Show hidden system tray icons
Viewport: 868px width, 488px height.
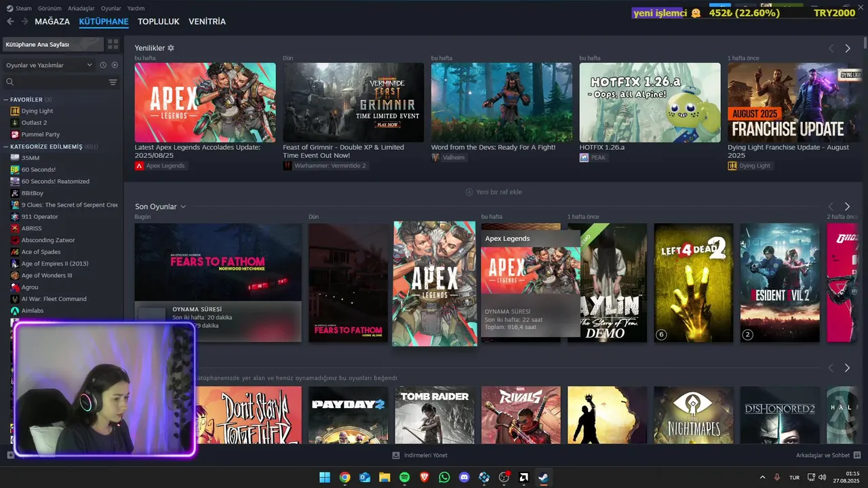click(x=762, y=477)
